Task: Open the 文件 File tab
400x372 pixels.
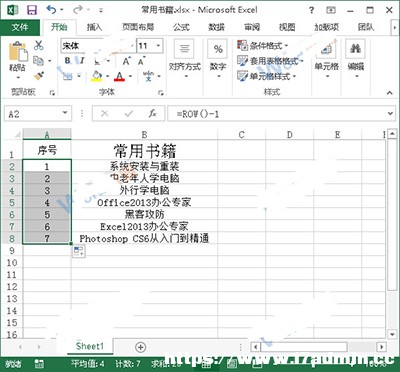Action: 20,27
